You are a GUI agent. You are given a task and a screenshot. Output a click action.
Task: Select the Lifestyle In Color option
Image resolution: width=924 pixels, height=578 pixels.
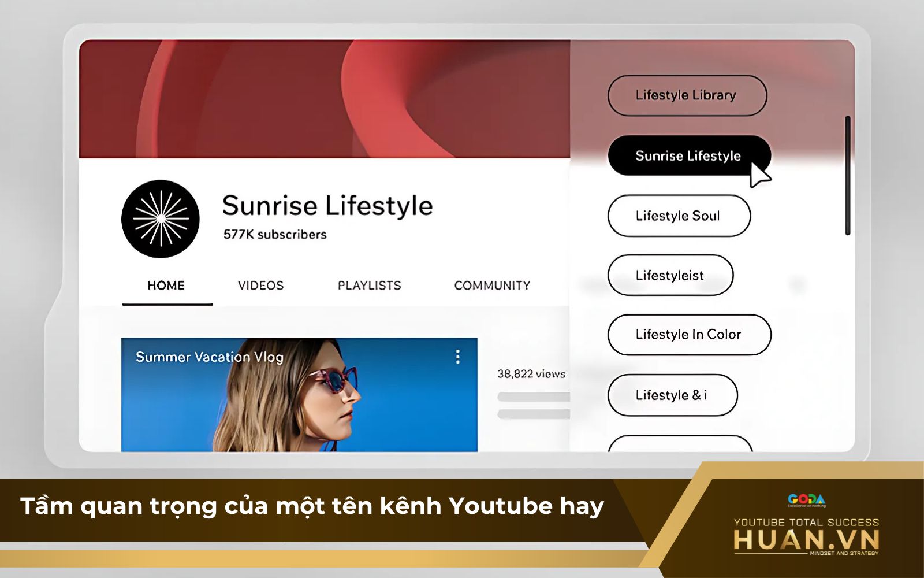[690, 335]
